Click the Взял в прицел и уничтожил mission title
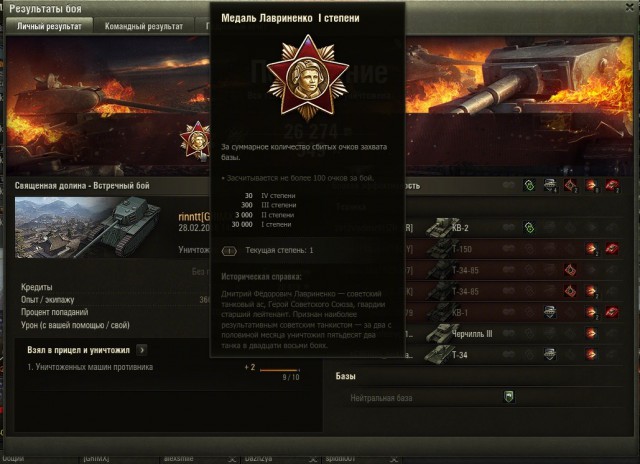This screenshot has height=464, width=640. (78, 350)
